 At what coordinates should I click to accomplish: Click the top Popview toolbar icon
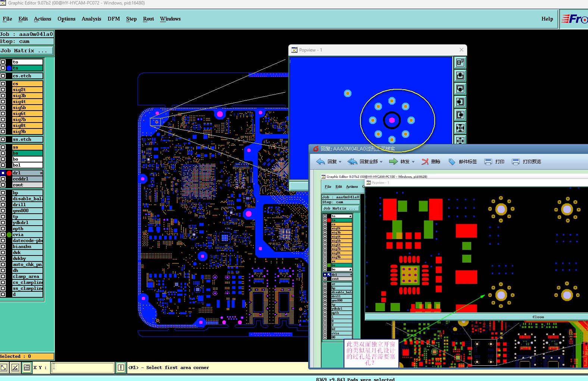point(460,62)
